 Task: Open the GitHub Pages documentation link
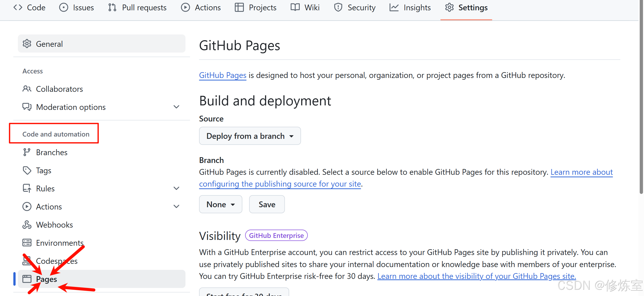pos(222,75)
